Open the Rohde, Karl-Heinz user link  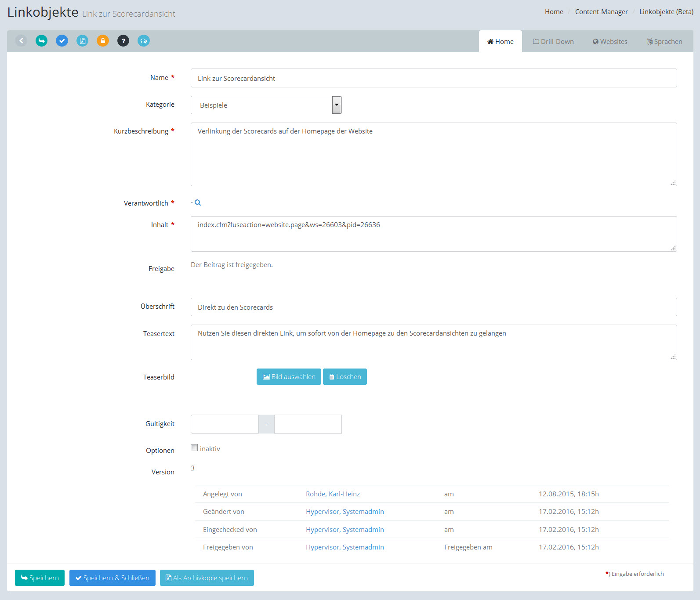coord(333,494)
